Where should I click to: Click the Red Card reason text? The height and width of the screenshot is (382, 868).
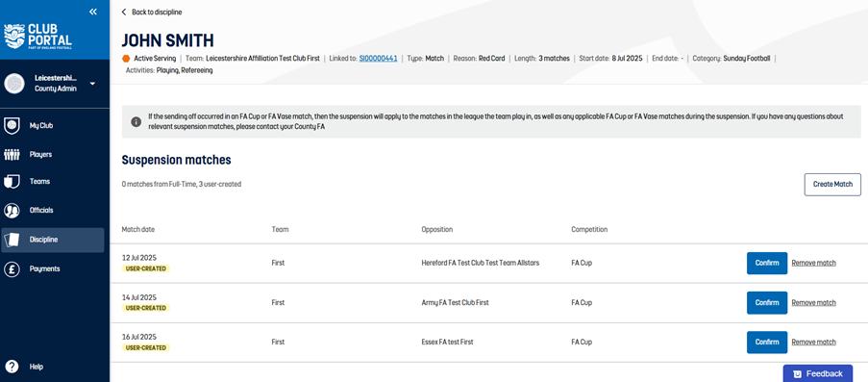491,59
